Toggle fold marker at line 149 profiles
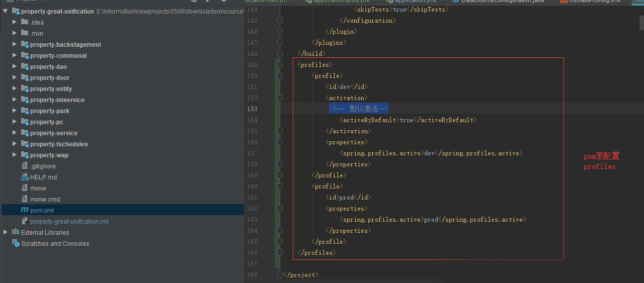Screen dimensions: 644x283 coord(280,65)
